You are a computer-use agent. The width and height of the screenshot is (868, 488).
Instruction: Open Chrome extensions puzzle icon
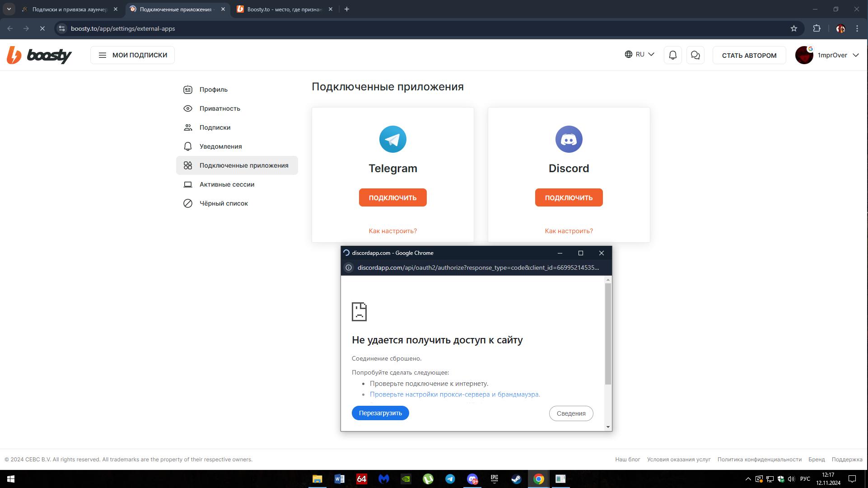[817, 28]
